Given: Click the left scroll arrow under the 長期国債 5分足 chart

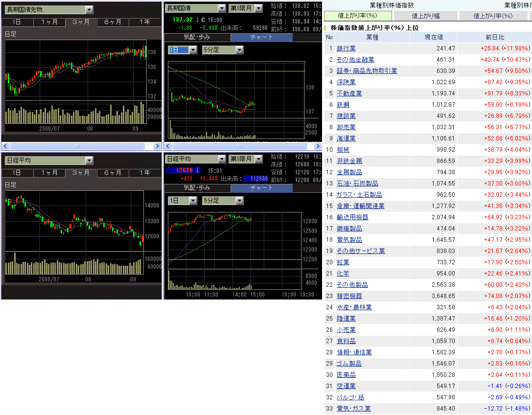Looking at the screenshot, I should click(168, 146).
